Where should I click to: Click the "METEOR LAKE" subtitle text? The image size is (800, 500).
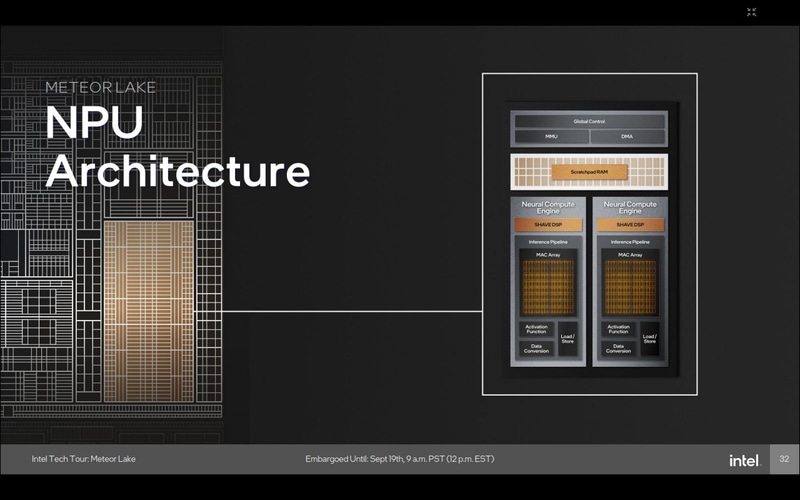pyautogui.click(x=101, y=87)
